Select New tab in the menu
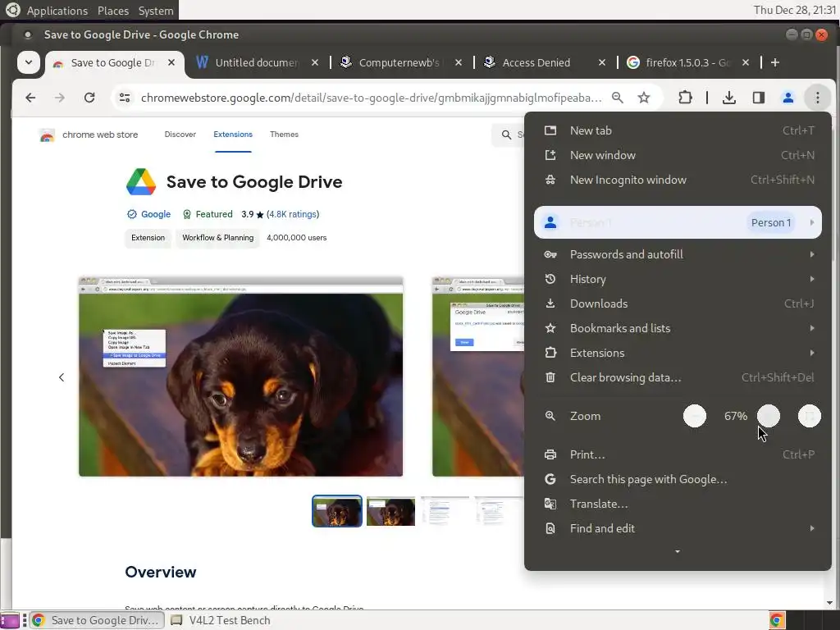 pos(678,130)
